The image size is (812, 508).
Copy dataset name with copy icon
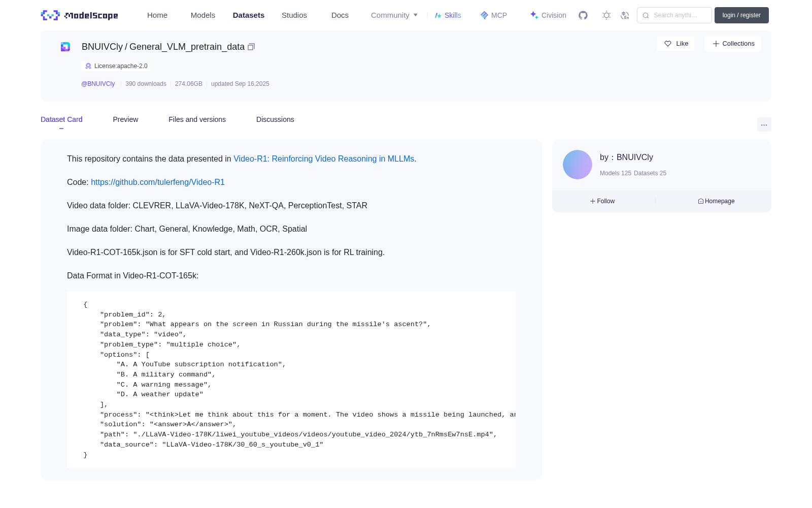tap(251, 47)
